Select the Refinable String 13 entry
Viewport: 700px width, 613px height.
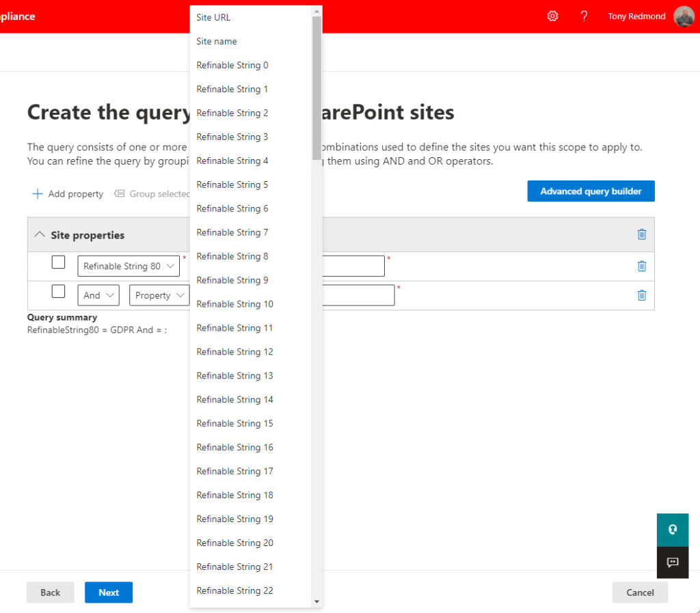pos(250,375)
